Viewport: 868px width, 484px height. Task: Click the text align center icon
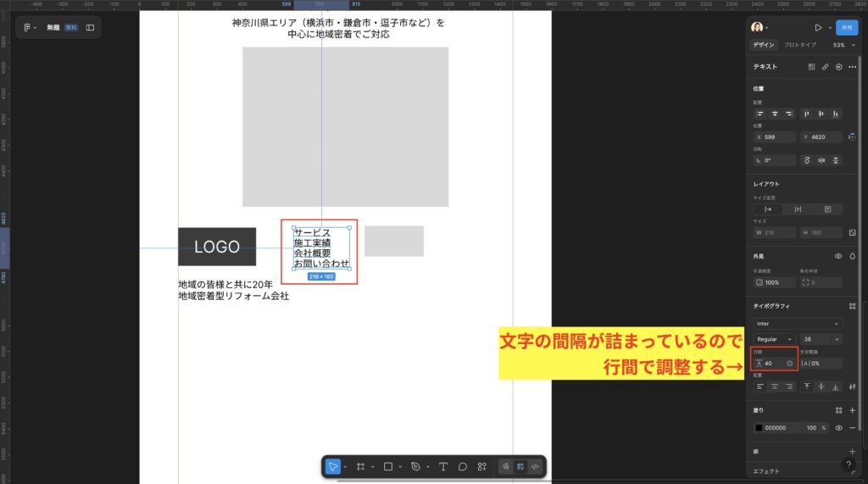click(775, 387)
